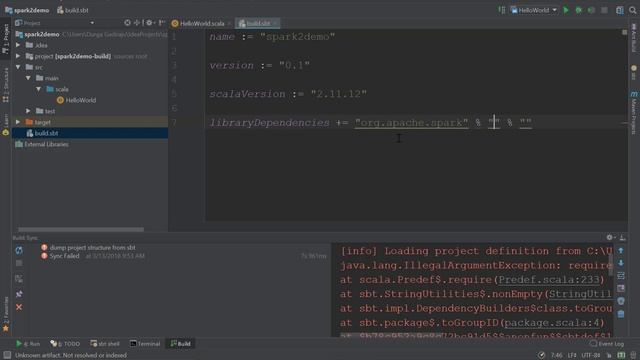Open the HelloWorld run configuration dropdown
This screenshot has height=360, width=640.
(x=533, y=10)
